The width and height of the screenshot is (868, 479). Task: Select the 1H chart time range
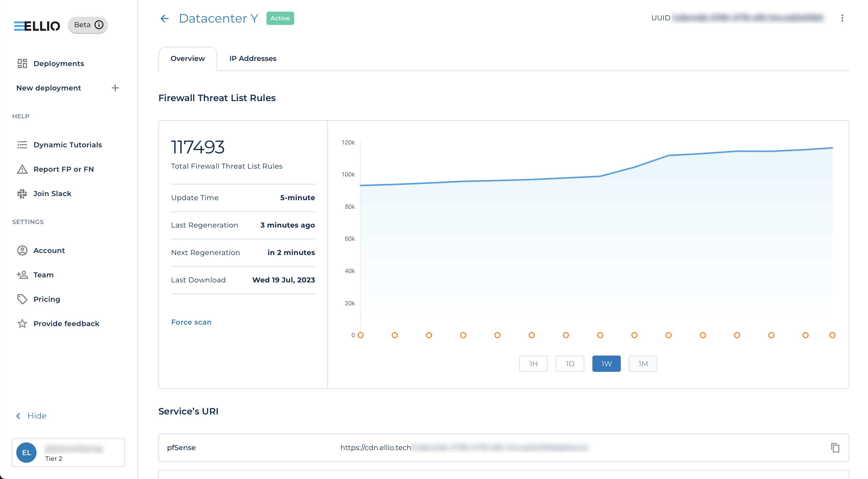[533, 364]
